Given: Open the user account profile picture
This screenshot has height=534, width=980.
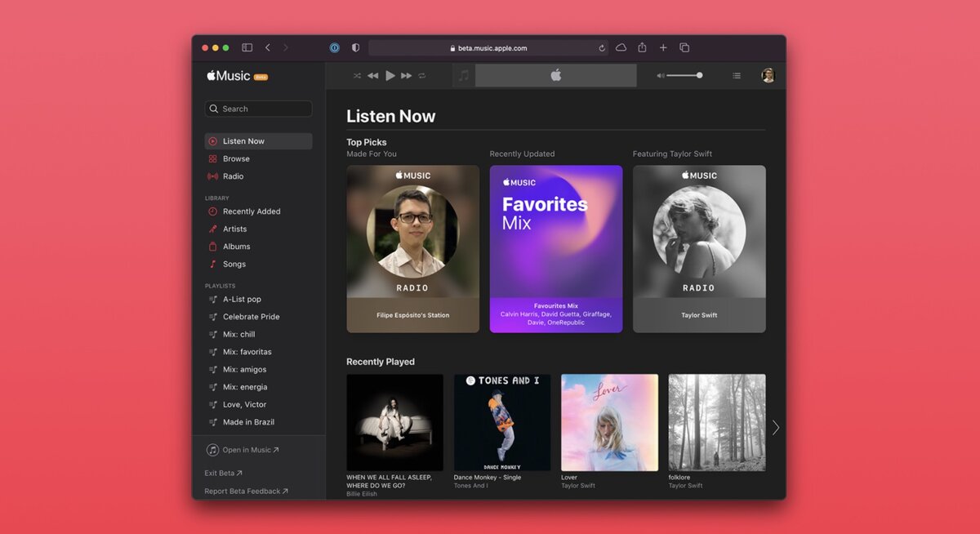Looking at the screenshot, I should [x=766, y=75].
